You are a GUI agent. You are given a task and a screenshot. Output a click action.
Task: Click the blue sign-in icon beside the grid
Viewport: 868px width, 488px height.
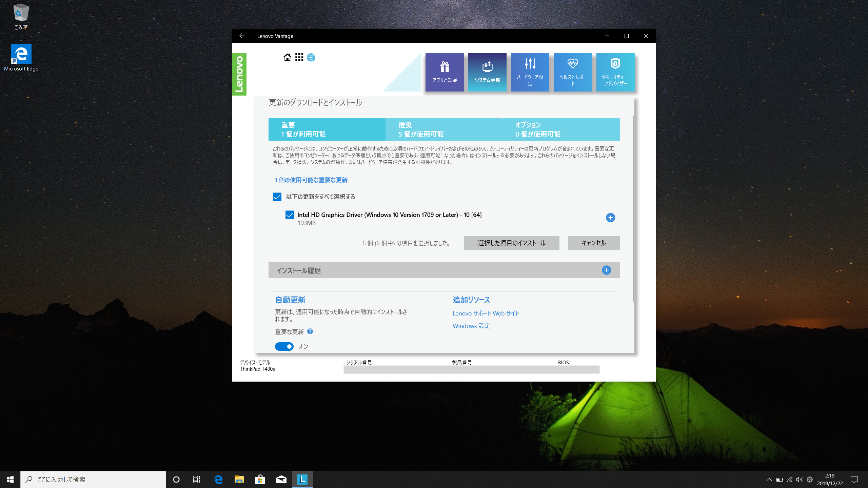[311, 57]
